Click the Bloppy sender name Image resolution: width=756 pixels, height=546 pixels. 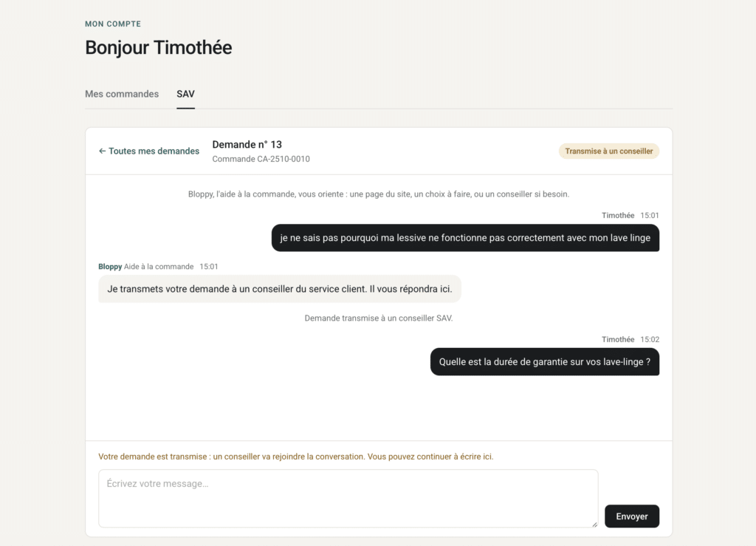110,266
